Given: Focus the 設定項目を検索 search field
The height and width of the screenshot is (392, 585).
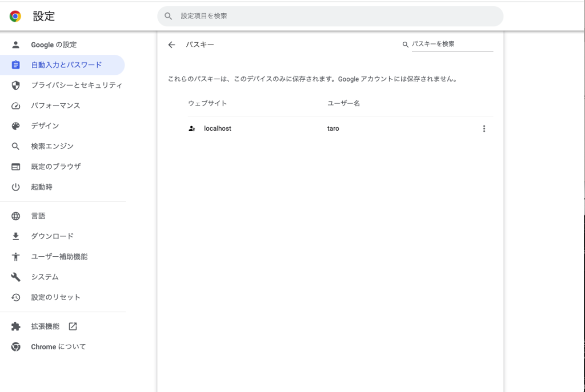Looking at the screenshot, I should [330, 16].
